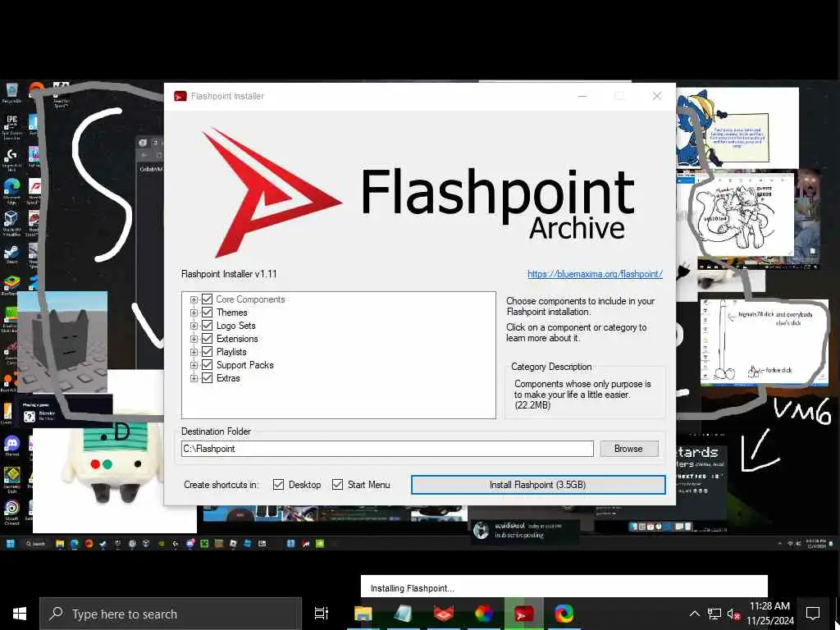Image resolution: width=840 pixels, height=630 pixels.
Task: Open the red box-shaped taskbar app
Action: (444, 614)
